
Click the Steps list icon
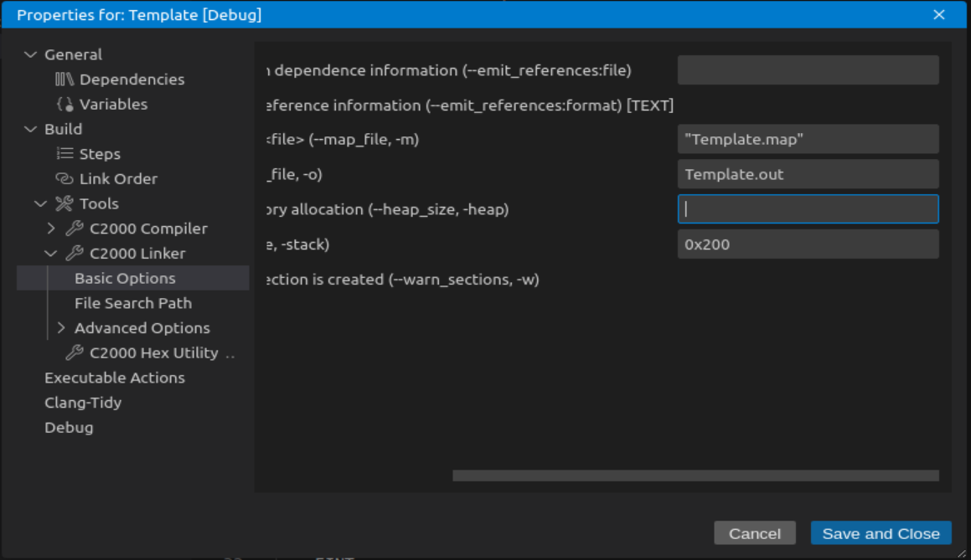[65, 153]
